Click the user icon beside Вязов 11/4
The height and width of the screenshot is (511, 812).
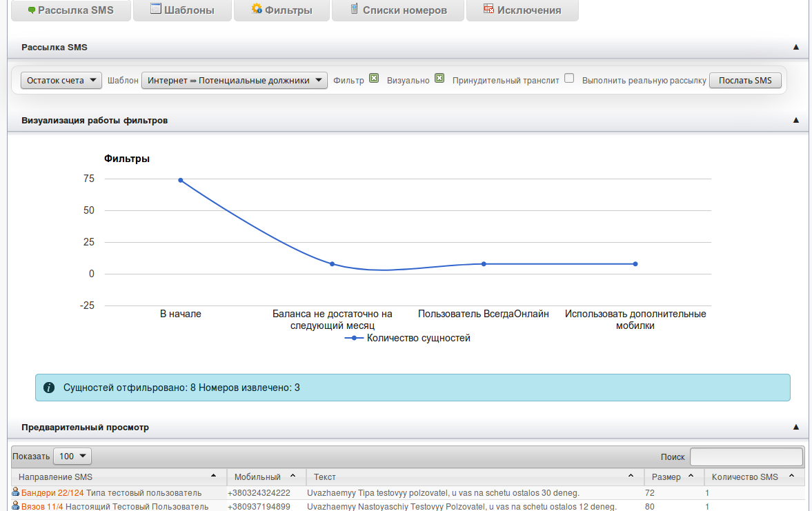point(15,506)
